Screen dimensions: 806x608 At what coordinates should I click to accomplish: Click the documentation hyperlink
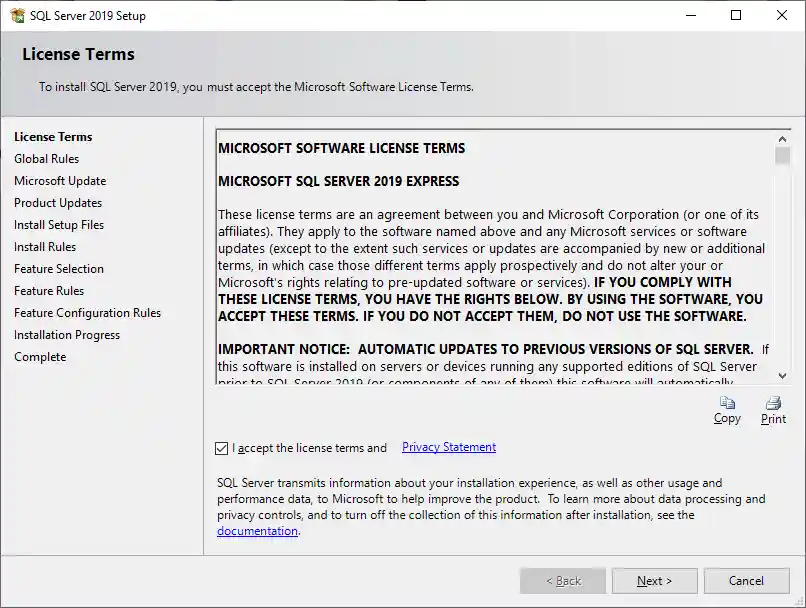(257, 530)
